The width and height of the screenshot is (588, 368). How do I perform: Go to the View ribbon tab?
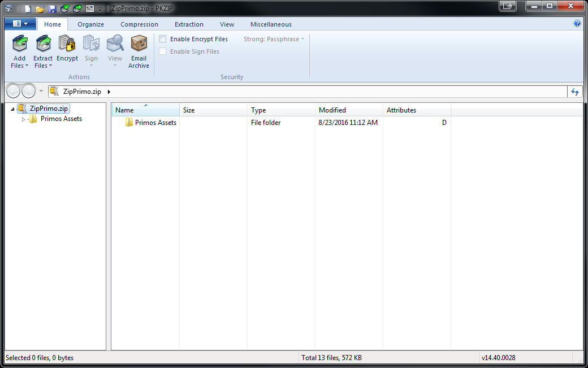(227, 24)
